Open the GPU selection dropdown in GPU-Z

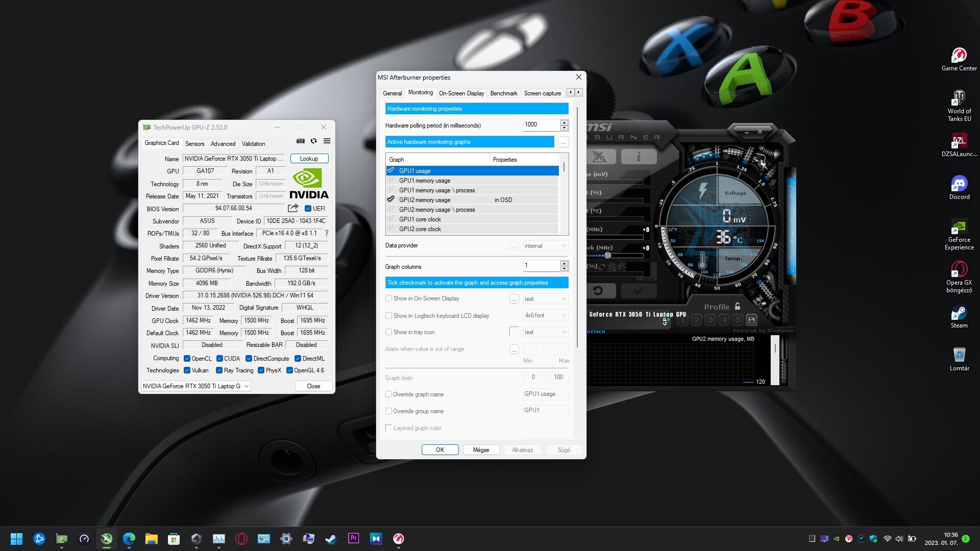[196, 386]
